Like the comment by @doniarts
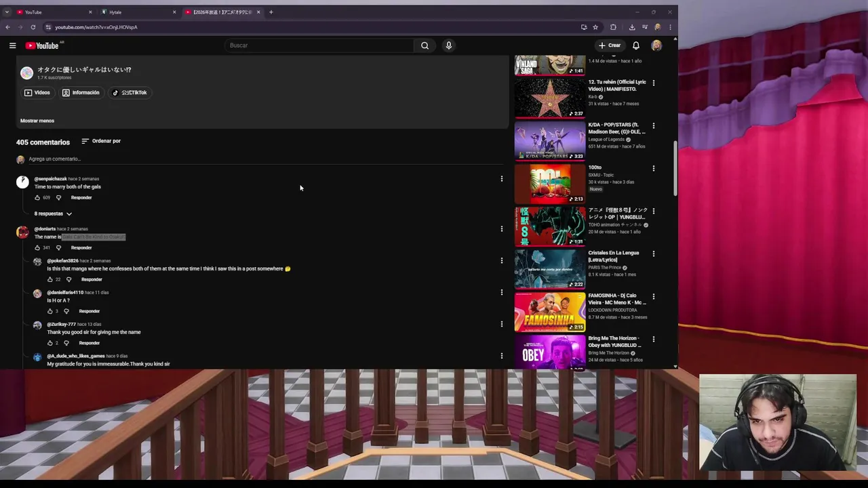The height and width of the screenshot is (488, 868). tap(37, 248)
